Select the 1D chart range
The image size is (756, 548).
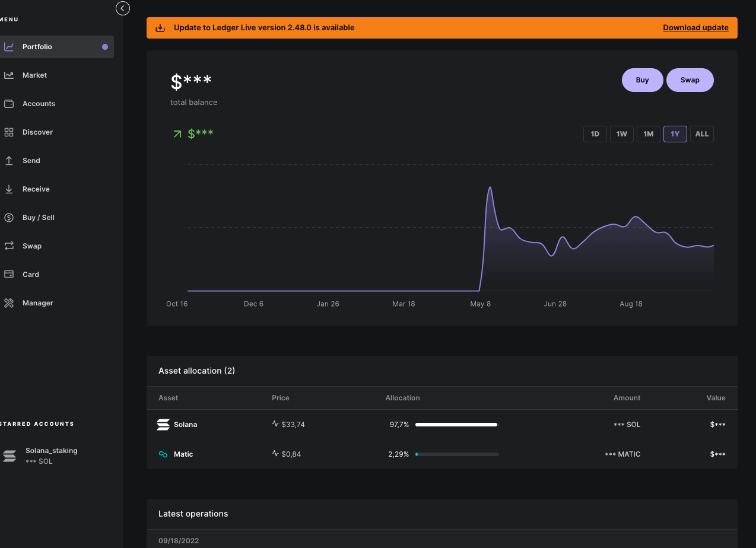(595, 134)
